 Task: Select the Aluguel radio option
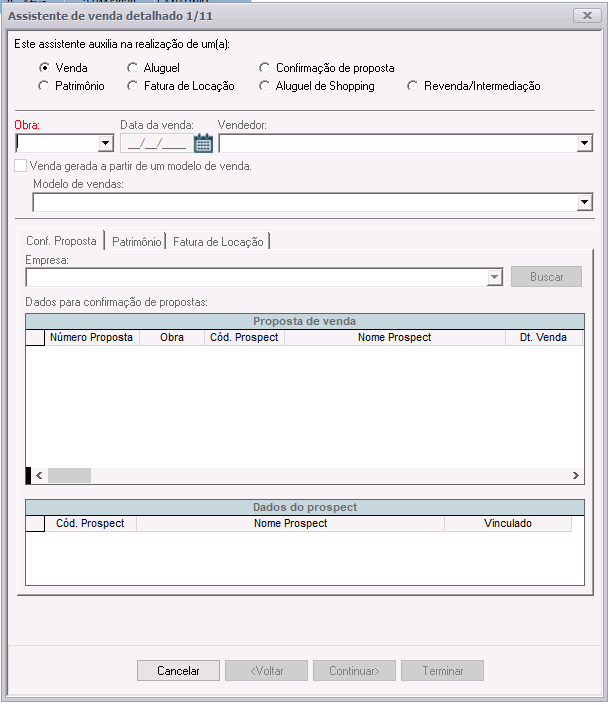point(132,68)
